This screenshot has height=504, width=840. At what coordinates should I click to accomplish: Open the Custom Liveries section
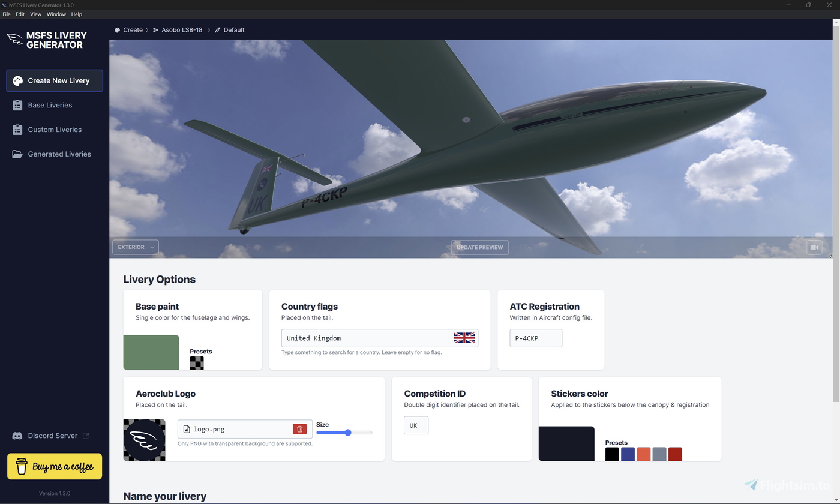point(54,129)
